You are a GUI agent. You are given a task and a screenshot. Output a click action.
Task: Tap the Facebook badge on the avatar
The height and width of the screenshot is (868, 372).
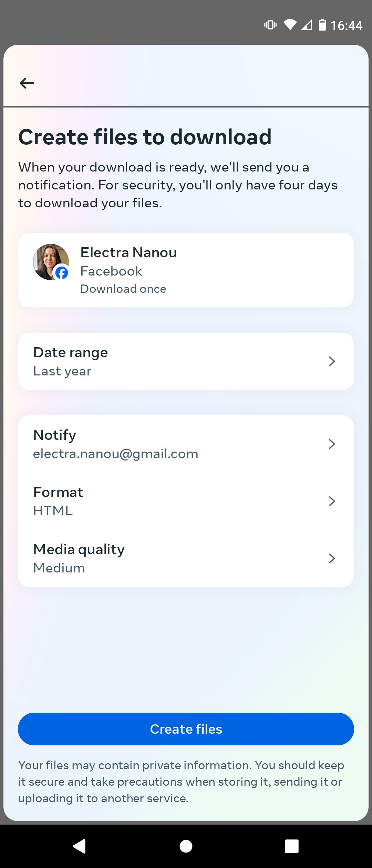pyautogui.click(x=62, y=273)
